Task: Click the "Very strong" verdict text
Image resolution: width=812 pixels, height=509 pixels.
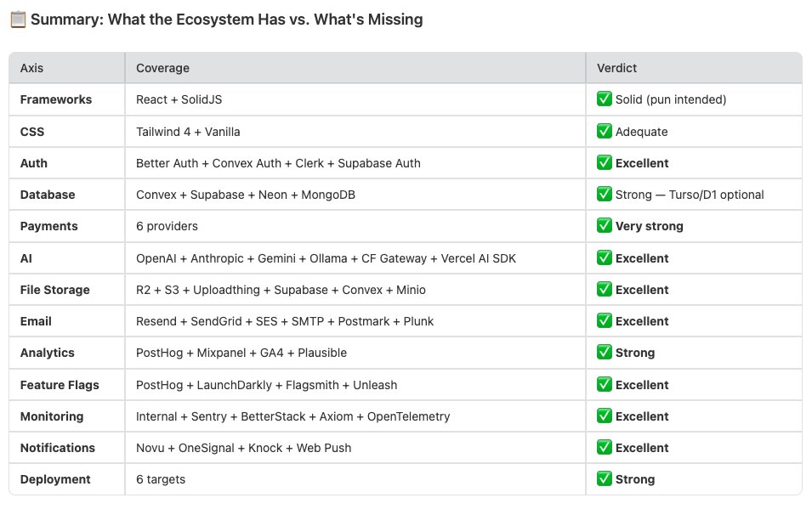Action: tap(650, 226)
